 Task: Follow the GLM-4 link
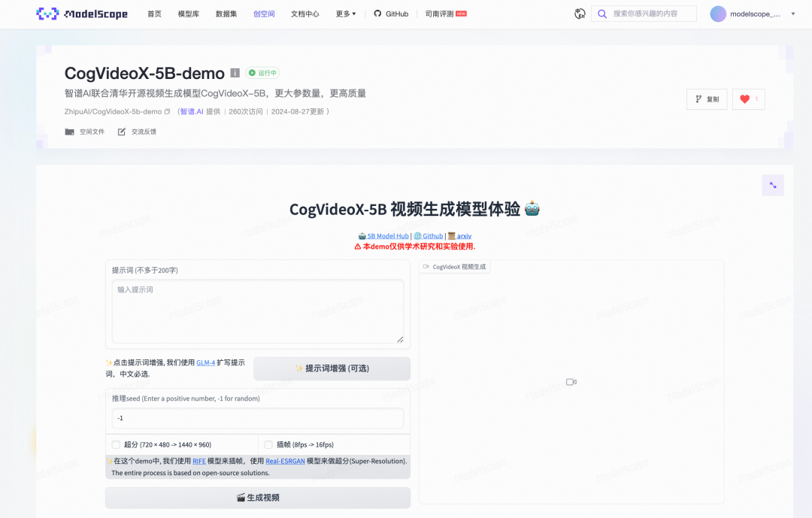click(x=205, y=362)
